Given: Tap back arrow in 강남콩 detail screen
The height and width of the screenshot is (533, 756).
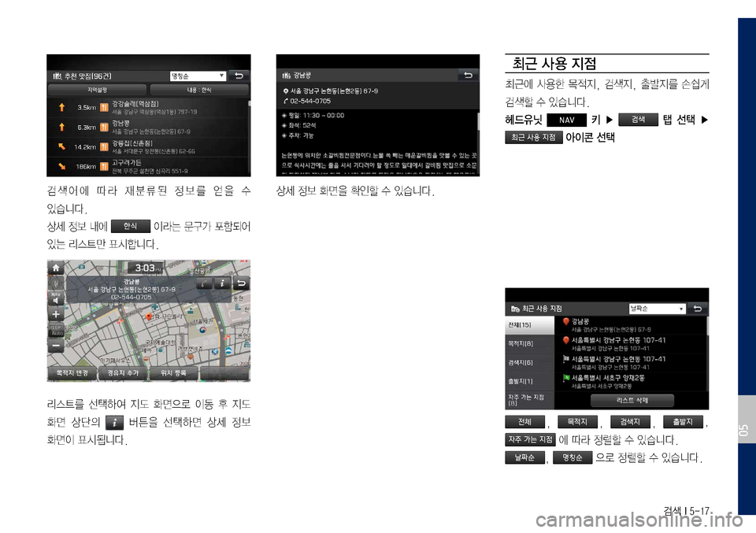Looking at the screenshot, I should tap(468, 75).
